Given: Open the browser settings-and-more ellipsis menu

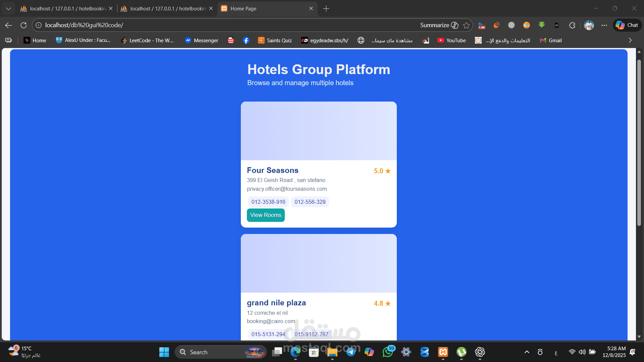Looking at the screenshot, I should point(604,25).
